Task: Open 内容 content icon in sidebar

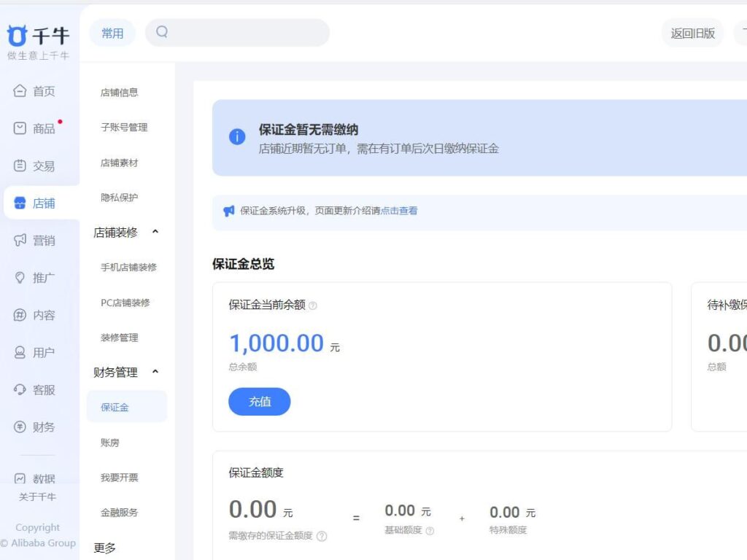Action: coord(20,315)
